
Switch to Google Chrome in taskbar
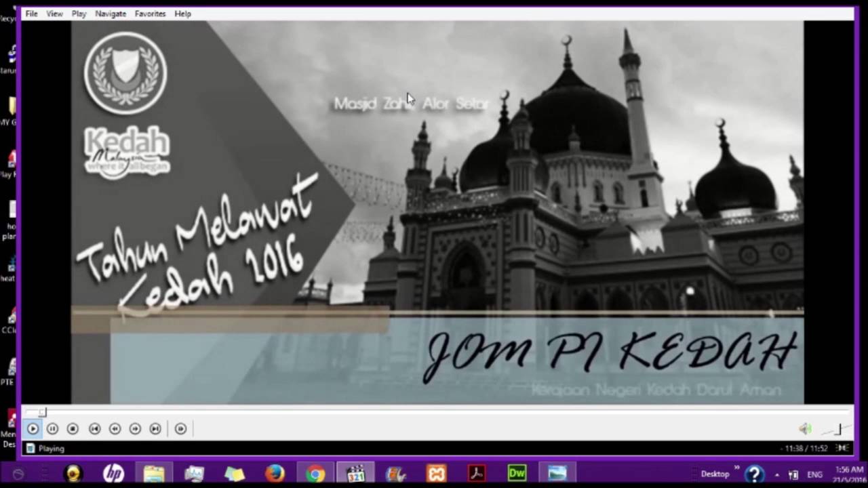tap(315, 473)
